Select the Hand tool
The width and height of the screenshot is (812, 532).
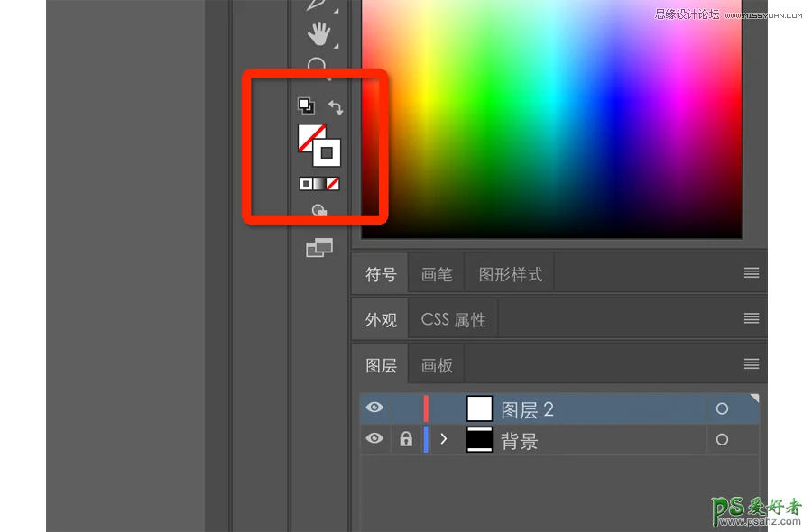coord(319,33)
